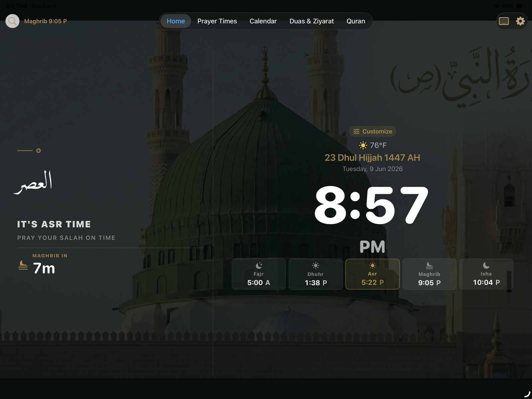Open settings gear icon
Screen dimensions: 532x399
click(x=520, y=21)
